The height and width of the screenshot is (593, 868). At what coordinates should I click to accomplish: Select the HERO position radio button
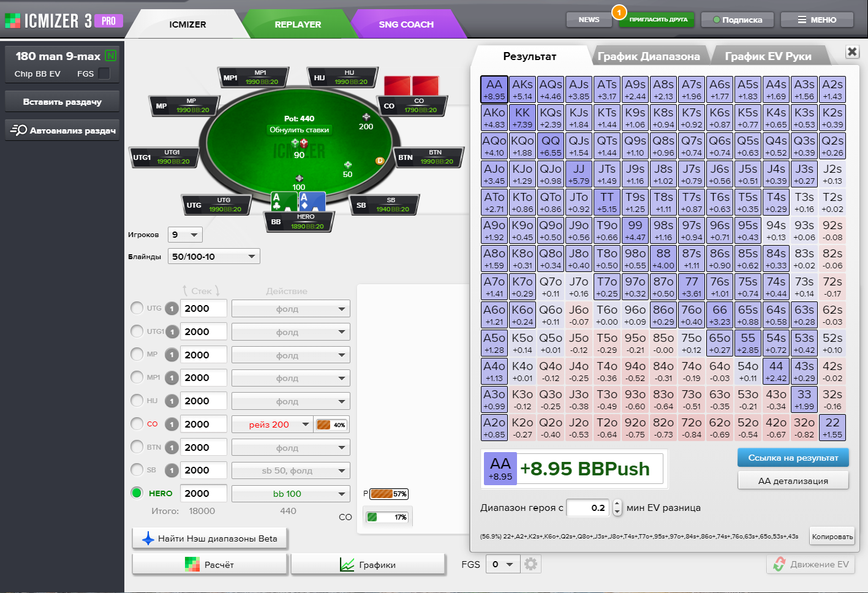137,493
